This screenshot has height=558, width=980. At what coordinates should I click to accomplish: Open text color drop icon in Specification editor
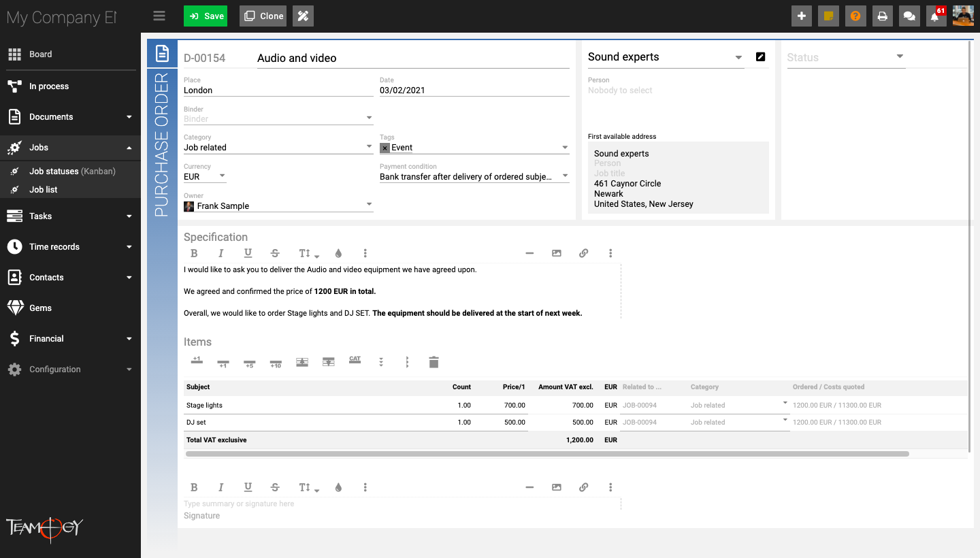(338, 253)
